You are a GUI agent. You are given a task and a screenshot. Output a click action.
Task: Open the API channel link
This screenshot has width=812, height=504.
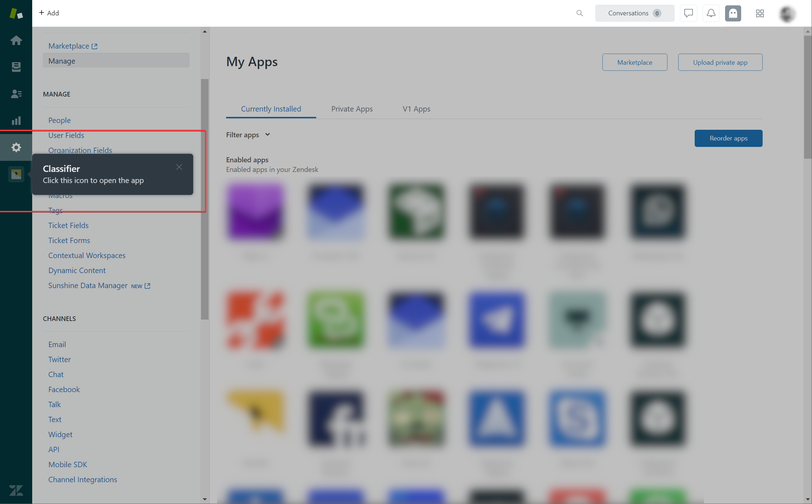click(54, 449)
